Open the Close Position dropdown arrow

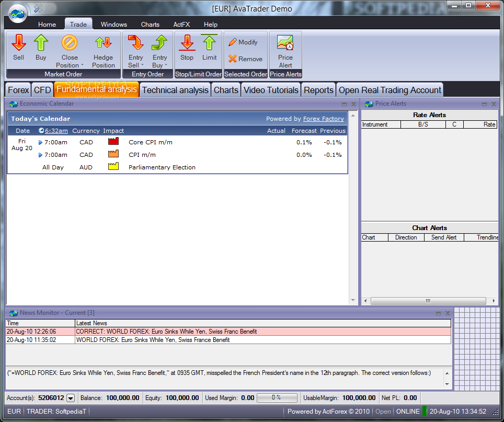coord(82,65)
